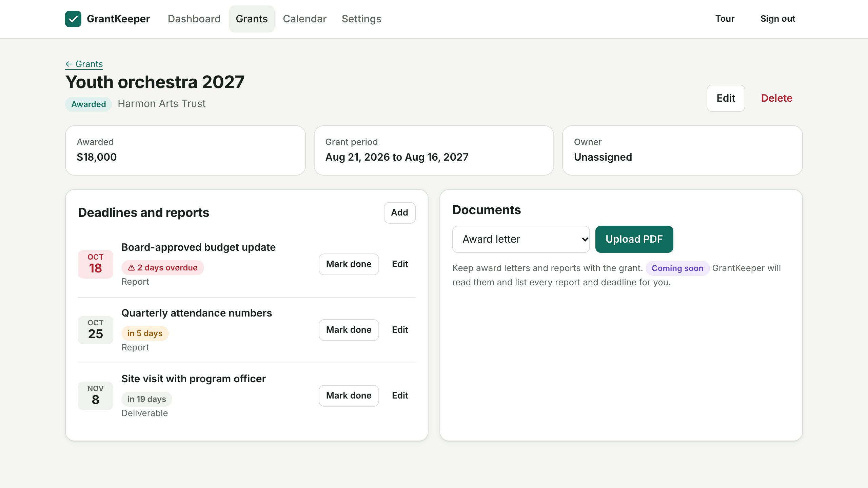Viewport: 868px width, 488px height.
Task: Click the Harmon Arts Trust funder name
Action: pos(161,104)
